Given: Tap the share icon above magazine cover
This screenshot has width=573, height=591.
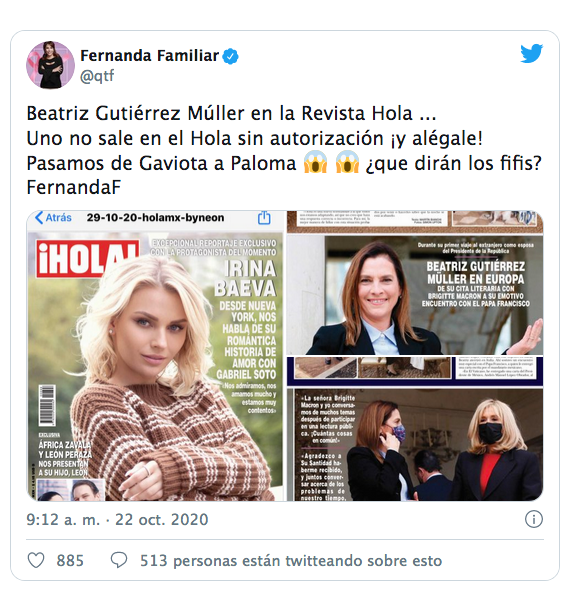Looking at the screenshot, I should tap(264, 217).
